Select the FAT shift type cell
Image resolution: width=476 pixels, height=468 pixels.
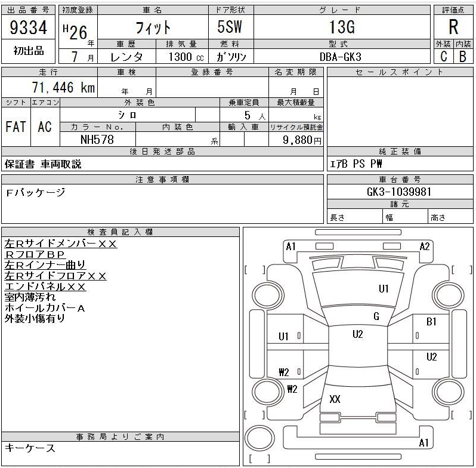tap(16, 127)
